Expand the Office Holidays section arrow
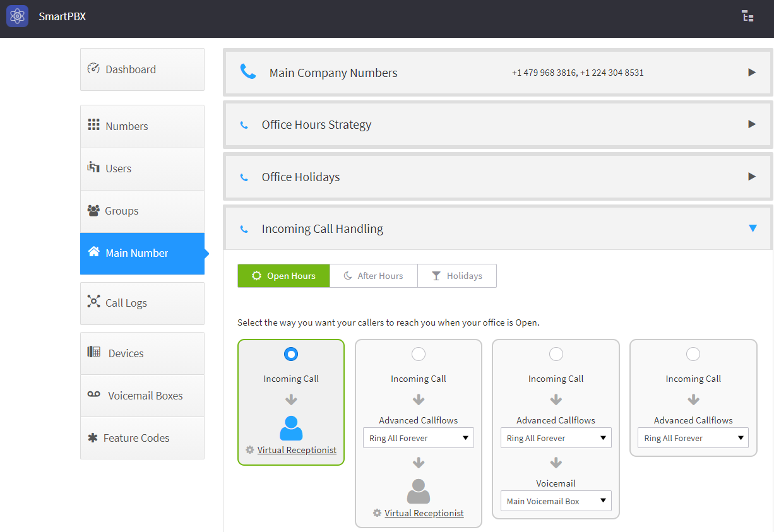 pos(752,177)
